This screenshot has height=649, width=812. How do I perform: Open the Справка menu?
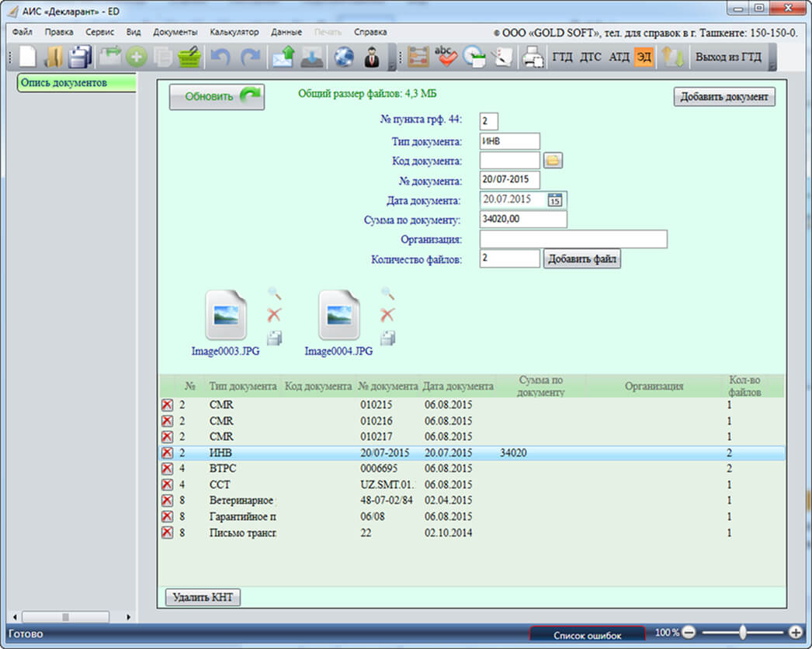coord(370,32)
